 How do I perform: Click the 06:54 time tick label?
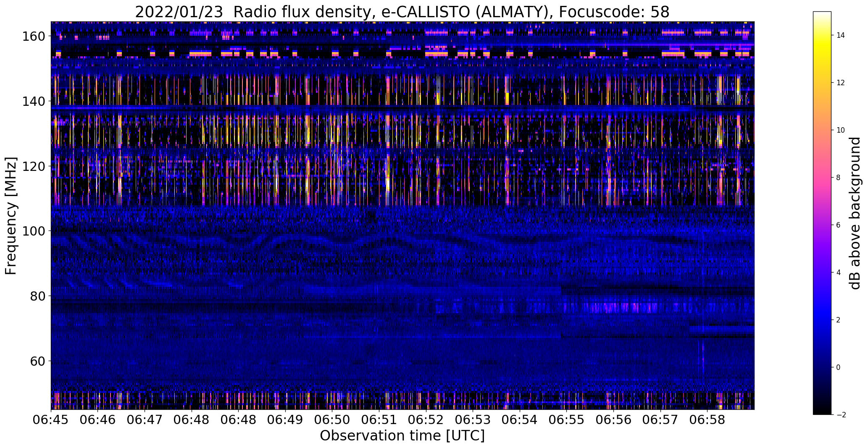click(520, 420)
